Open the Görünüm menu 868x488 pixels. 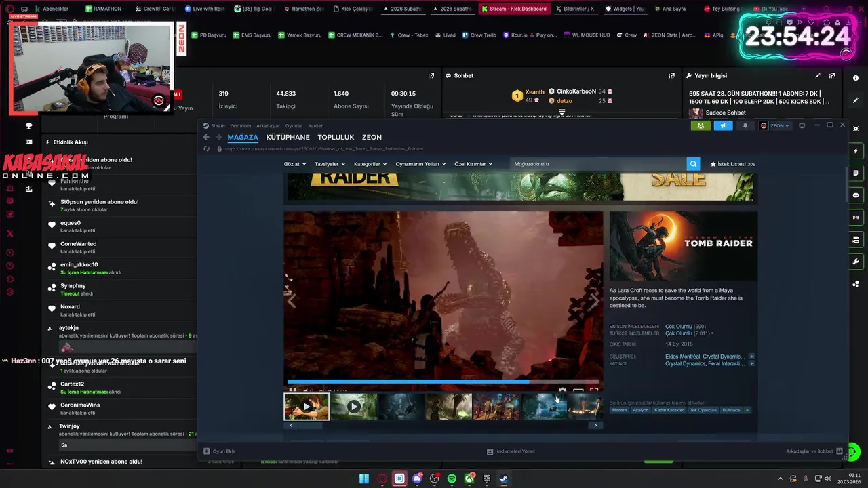(x=240, y=125)
